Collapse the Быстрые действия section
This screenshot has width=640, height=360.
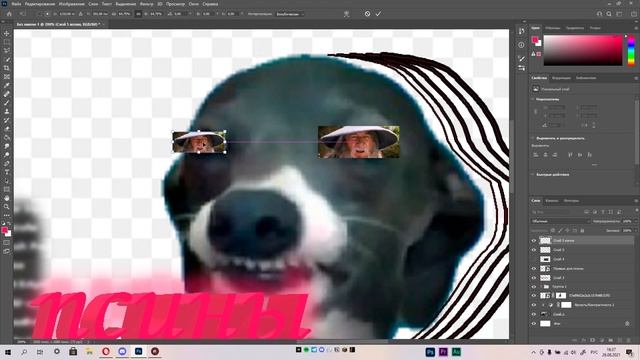(532, 174)
